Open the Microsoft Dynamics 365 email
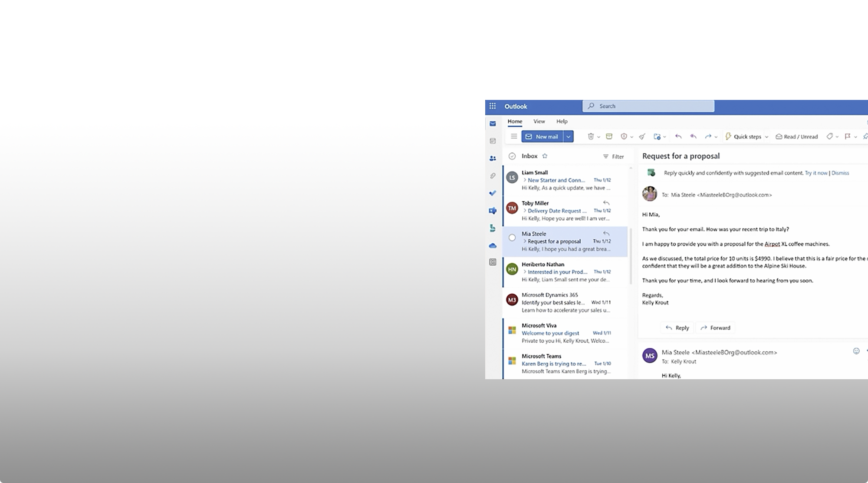Screen dimensions: 868x483 [566, 303]
